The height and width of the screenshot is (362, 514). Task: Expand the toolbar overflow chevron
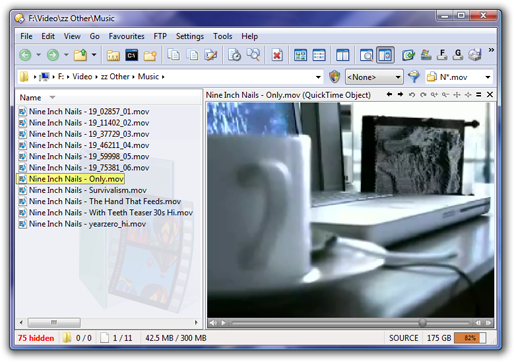(x=491, y=50)
